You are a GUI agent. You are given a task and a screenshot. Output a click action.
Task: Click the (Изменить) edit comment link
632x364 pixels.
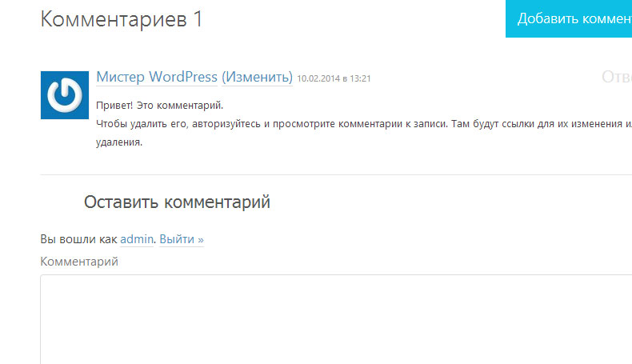(x=257, y=77)
